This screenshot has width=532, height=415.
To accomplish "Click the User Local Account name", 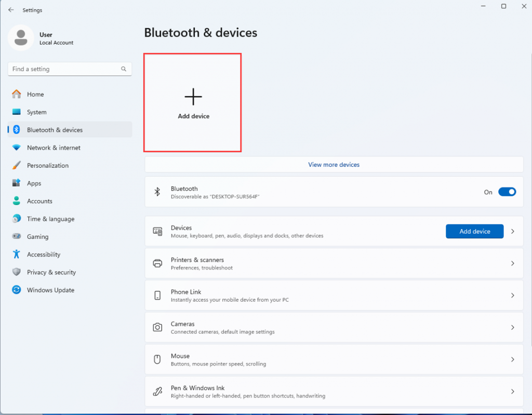I will [56, 38].
